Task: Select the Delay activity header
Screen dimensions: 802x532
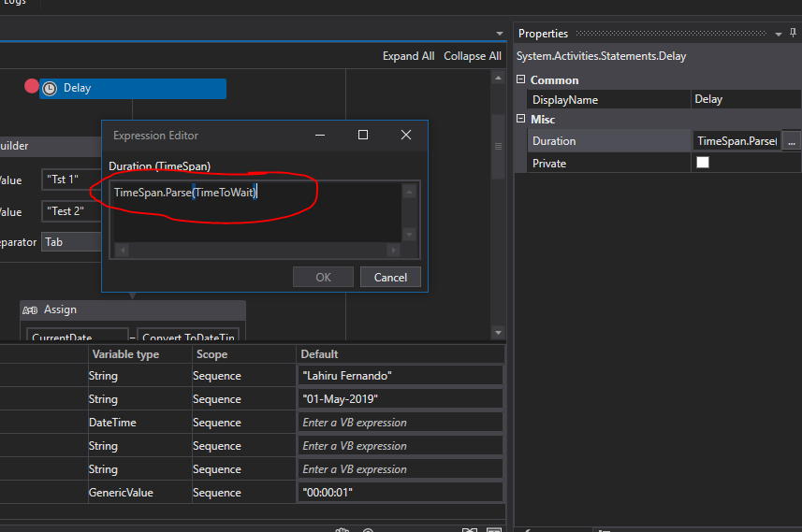Action: click(x=133, y=89)
